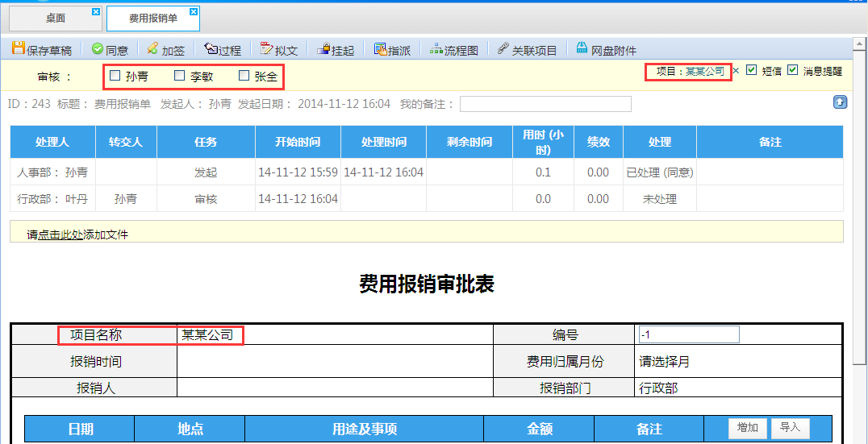Click the 保存草稿 toolbar label
868x444 pixels.
49,51
